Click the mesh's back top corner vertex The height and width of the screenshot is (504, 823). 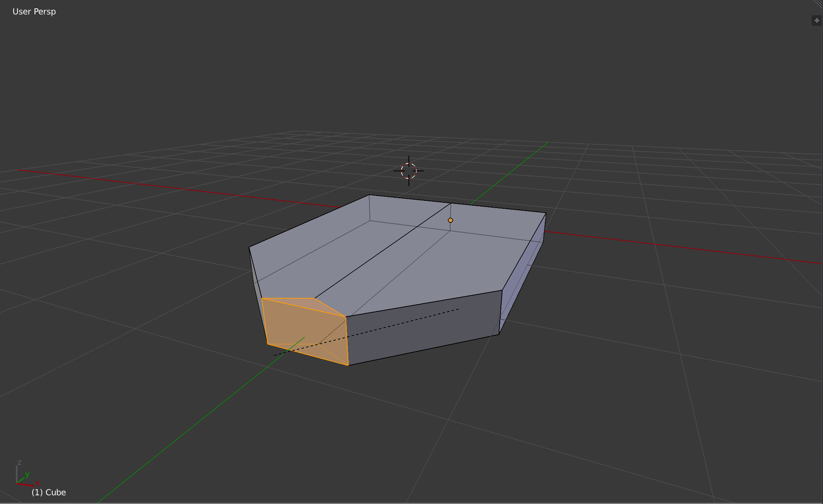[369, 195]
